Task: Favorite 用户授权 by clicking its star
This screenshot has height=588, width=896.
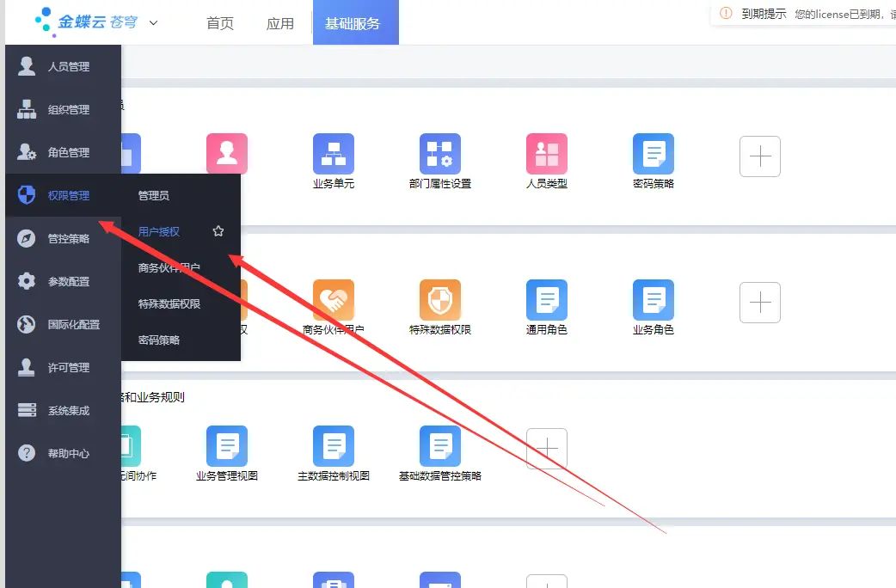Action: [218, 230]
